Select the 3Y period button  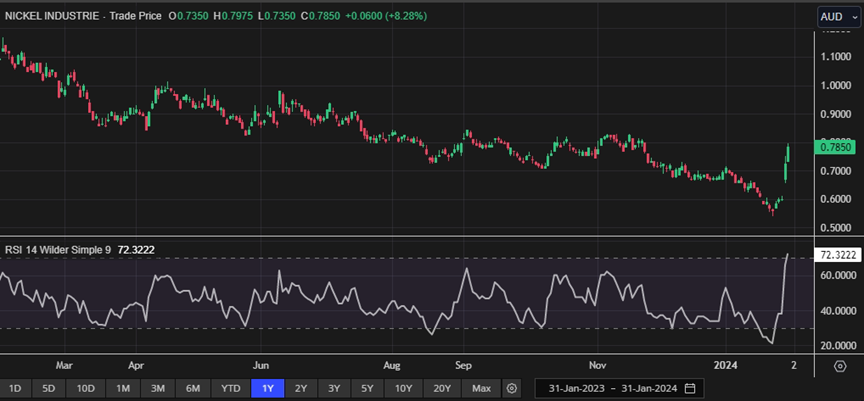[x=334, y=388]
